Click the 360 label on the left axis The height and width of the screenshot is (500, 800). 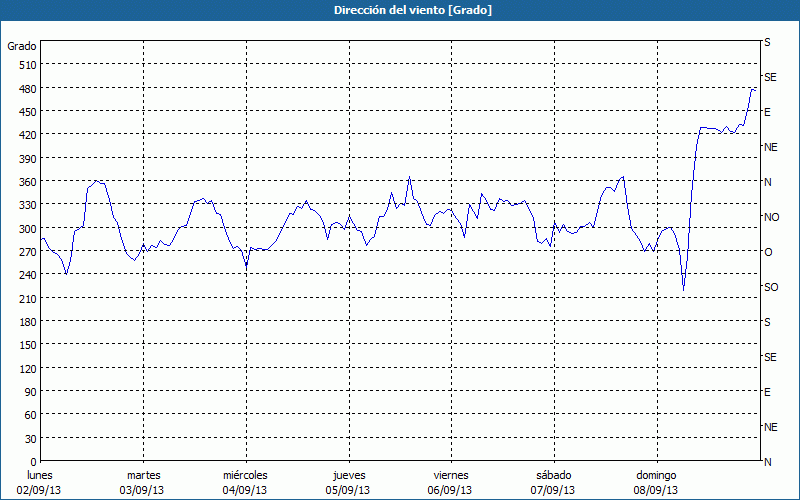(x=25, y=181)
